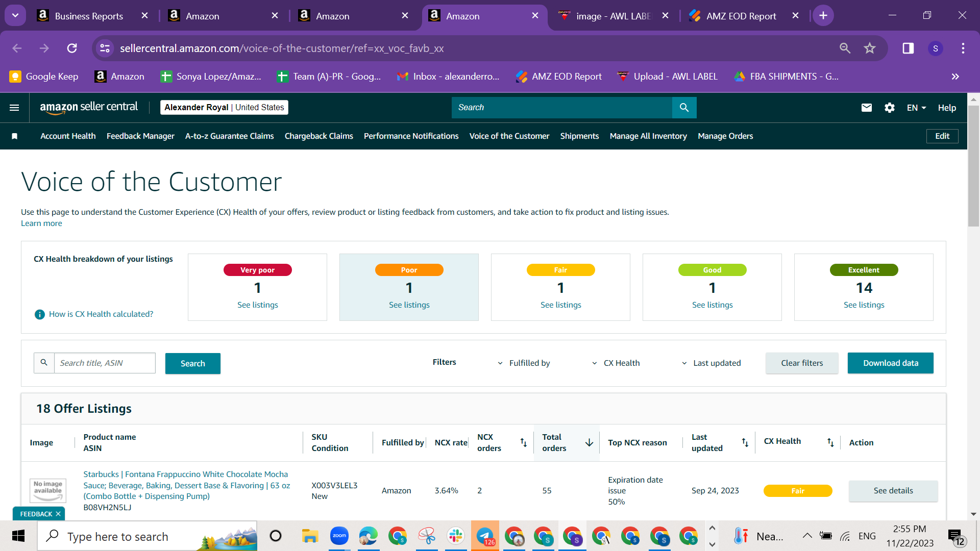
Task: Open Performance Notifications menu item
Action: point(411,136)
